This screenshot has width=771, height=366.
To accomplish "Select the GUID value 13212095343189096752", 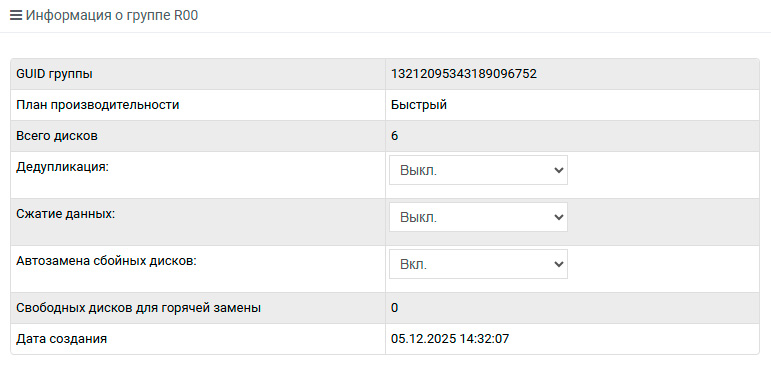I will 464,74.
